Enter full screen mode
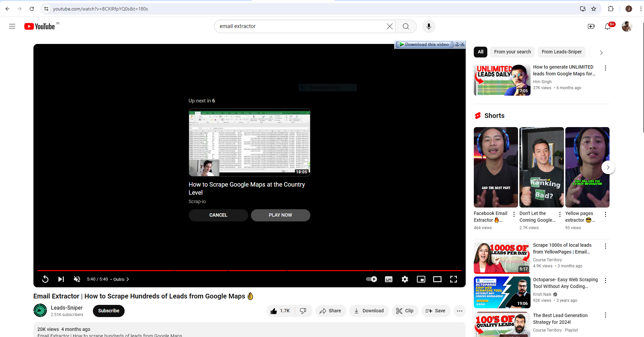 tap(454, 279)
